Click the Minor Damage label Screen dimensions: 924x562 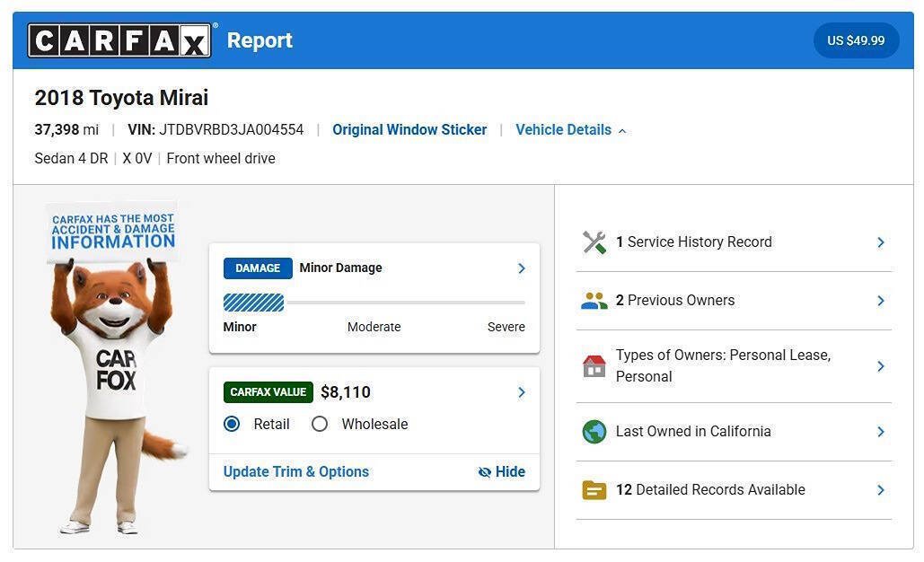(x=340, y=268)
